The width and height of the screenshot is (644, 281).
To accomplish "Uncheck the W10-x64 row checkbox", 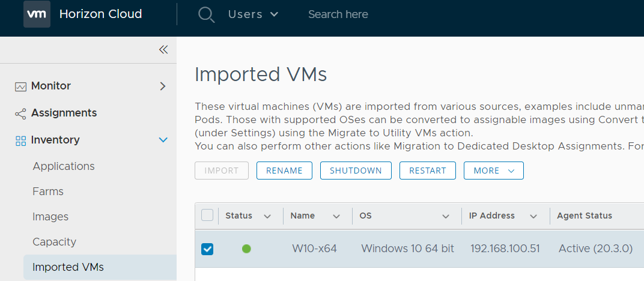I will coord(207,249).
